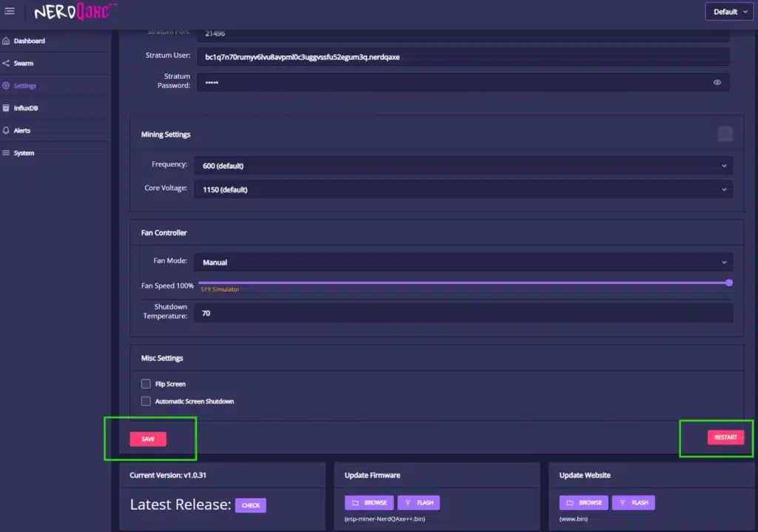Click the Dashboard home icon
758x532 pixels.
[x=7, y=41]
